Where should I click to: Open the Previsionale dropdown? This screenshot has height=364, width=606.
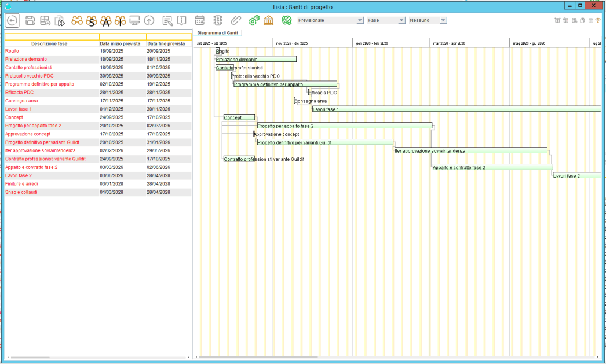pyautogui.click(x=330, y=20)
